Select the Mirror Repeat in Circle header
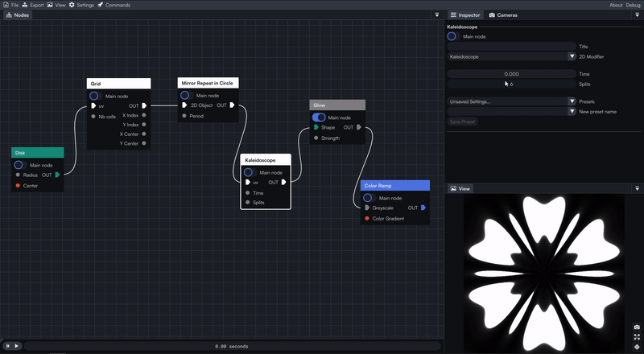Image resolution: width=644 pixels, height=354 pixels. pos(208,83)
